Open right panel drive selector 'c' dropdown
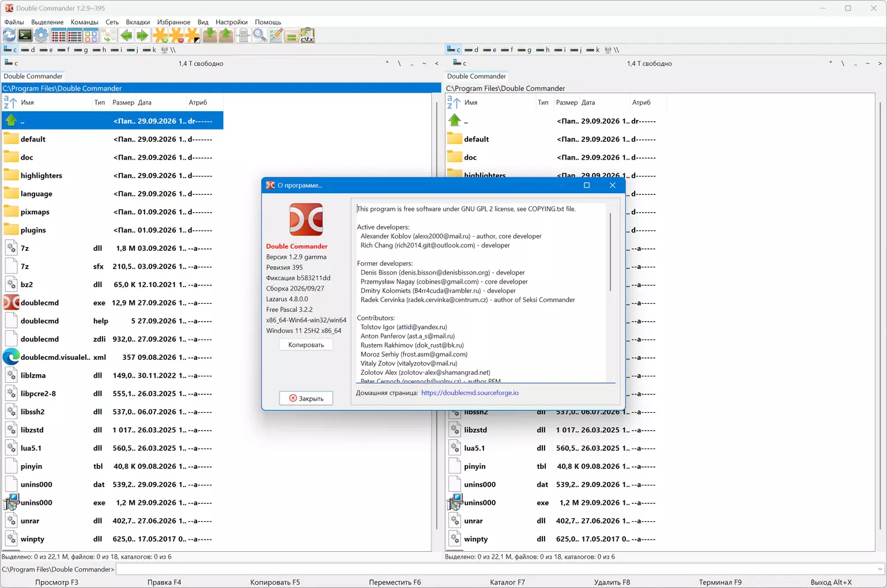The height and width of the screenshot is (588, 887). pos(459,63)
